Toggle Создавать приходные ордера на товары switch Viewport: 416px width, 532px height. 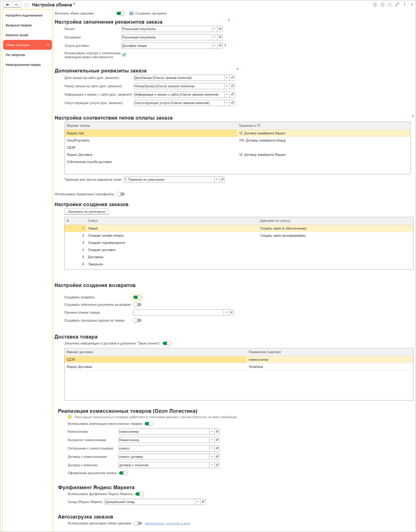coord(137,321)
